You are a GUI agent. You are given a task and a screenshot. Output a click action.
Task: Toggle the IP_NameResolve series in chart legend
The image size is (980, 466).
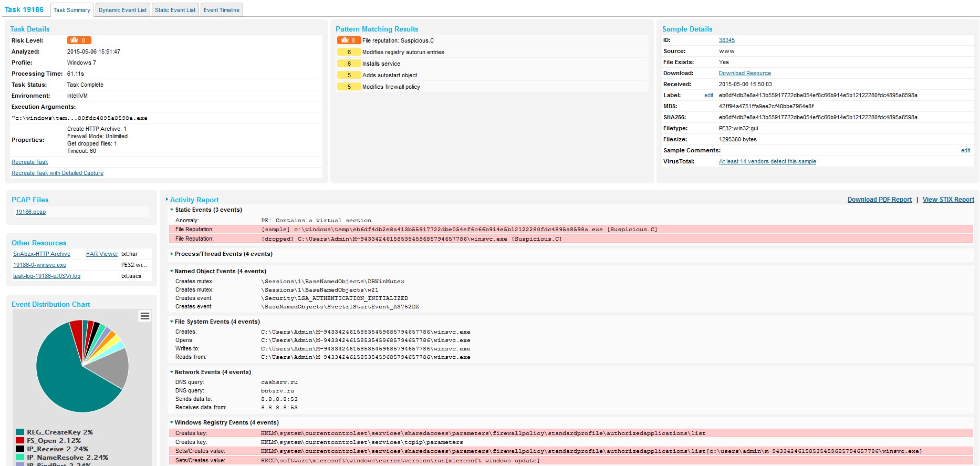[x=67, y=458]
